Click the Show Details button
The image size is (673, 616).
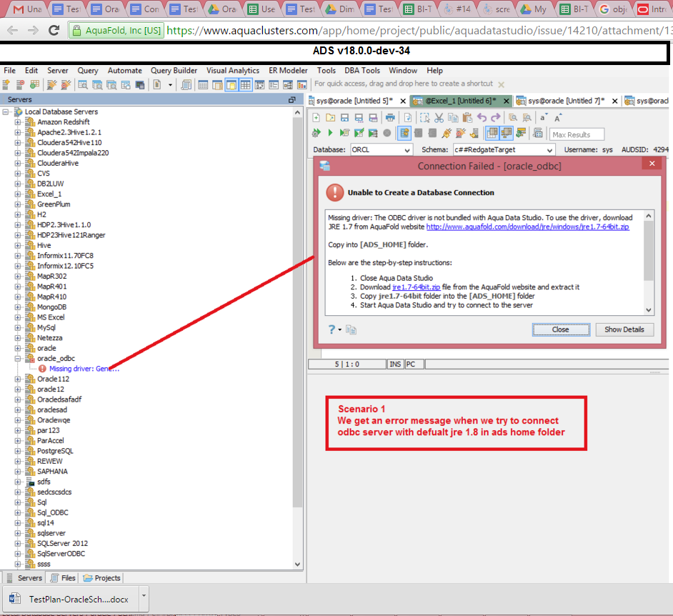624,329
